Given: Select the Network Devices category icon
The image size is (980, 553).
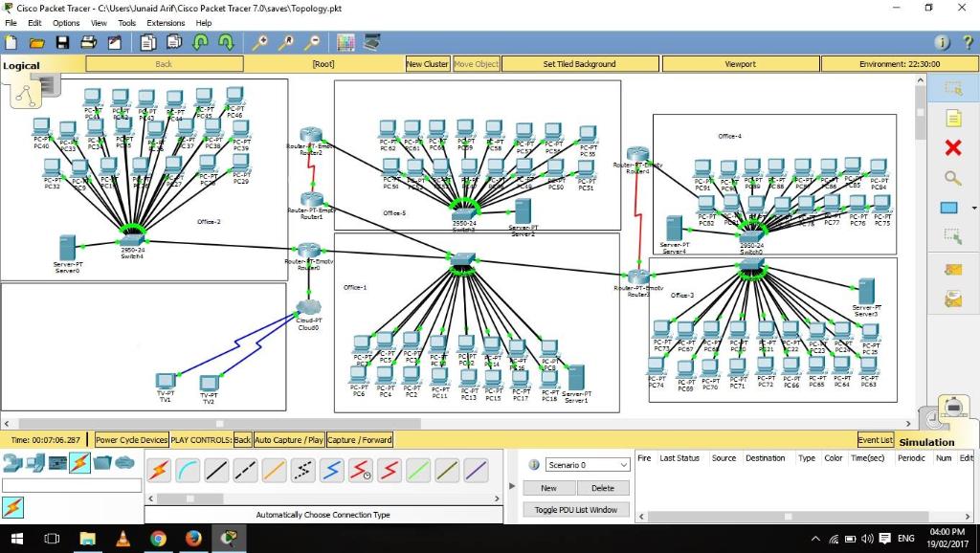Looking at the screenshot, I should (13, 463).
